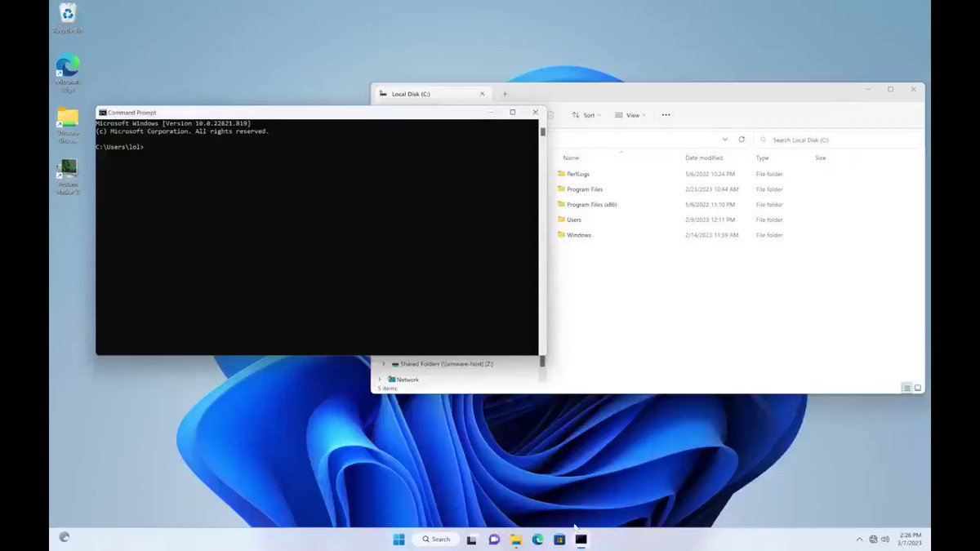The height and width of the screenshot is (551, 980).
Task: Show hidden system tray icons
Action: tap(859, 539)
